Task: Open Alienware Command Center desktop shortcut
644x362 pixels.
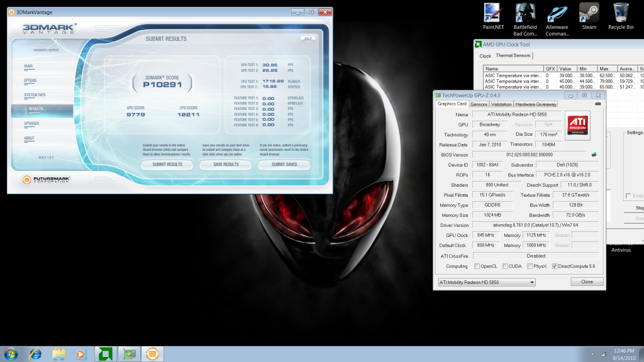Action: tap(557, 19)
